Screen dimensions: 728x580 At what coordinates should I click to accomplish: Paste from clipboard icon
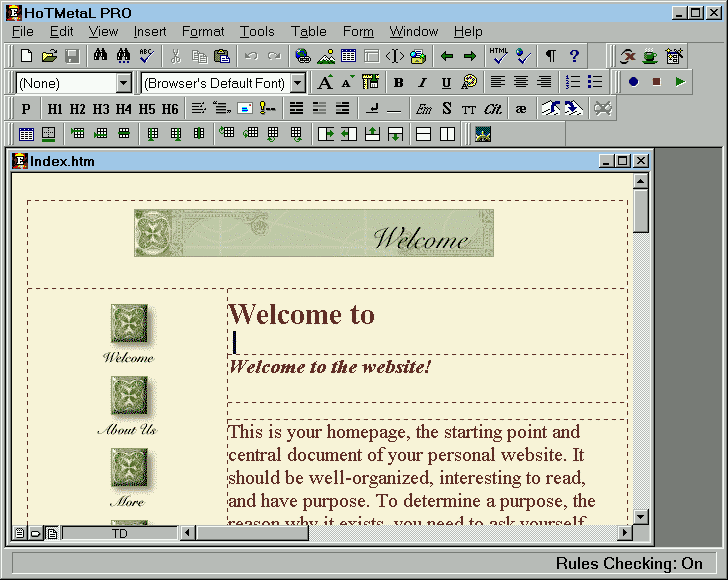[222, 56]
